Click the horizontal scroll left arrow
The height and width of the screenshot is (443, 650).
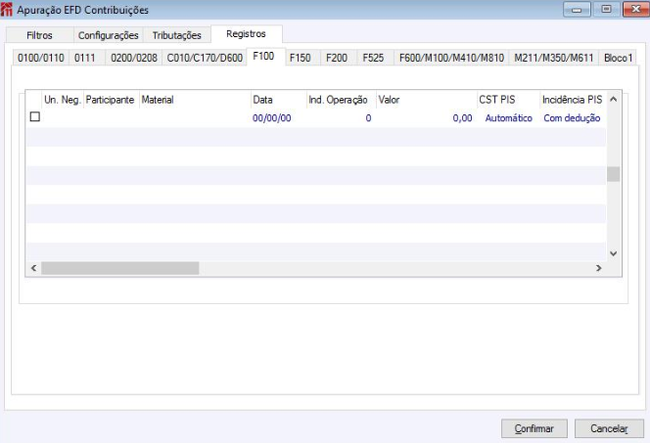click(34, 268)
